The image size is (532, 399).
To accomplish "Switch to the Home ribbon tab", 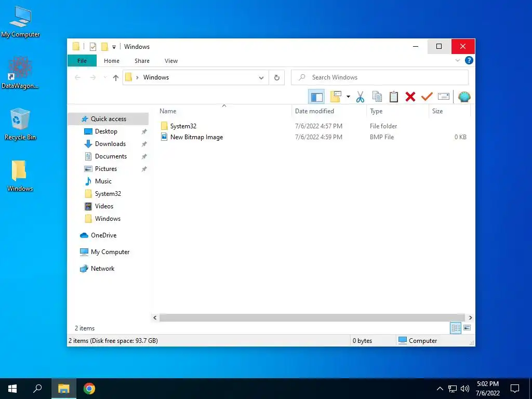I will pyautogui.click(x=112, y=61).
